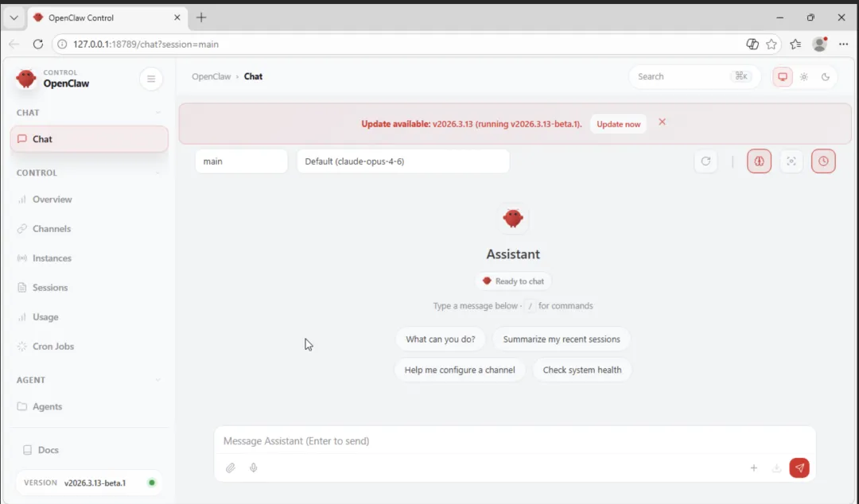Toggle the clock history icon

point(823,161)
